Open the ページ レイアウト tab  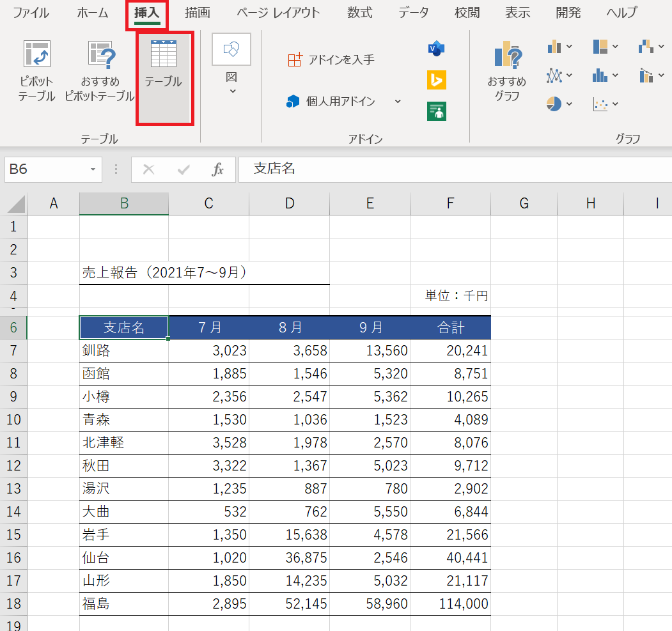coord(279,13)
